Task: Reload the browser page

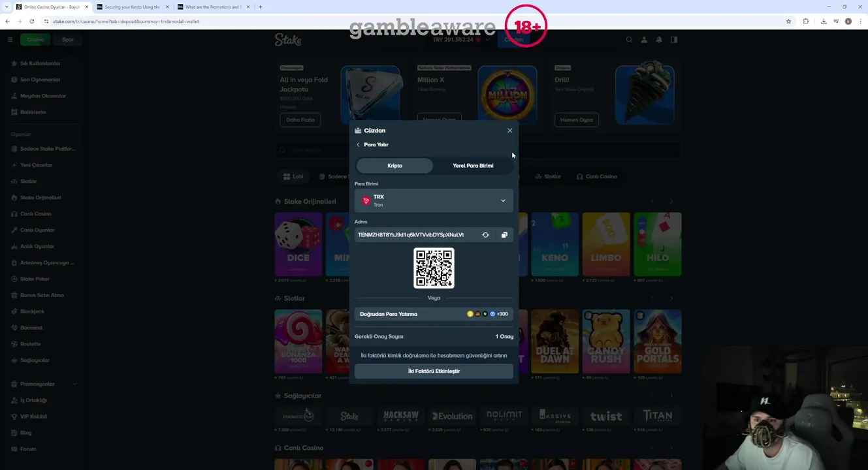Action: (31, 22)
